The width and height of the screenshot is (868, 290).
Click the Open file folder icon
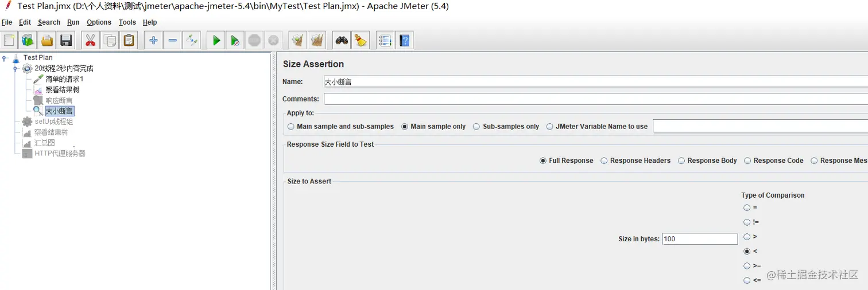47,40
